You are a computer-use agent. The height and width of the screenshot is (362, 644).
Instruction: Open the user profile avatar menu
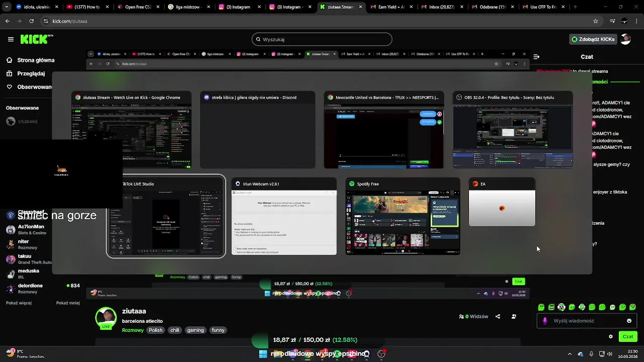pyautogui.click(x=625, y=39)
